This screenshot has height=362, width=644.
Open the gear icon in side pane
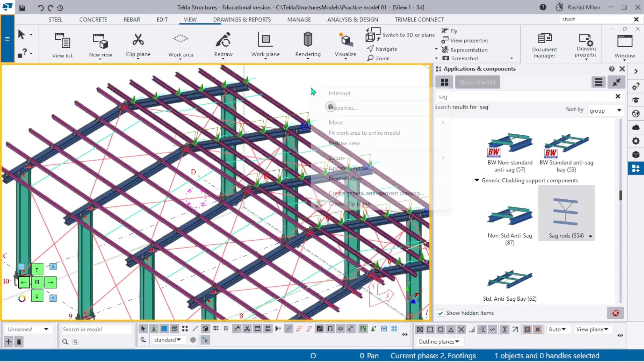coord(636,141)
